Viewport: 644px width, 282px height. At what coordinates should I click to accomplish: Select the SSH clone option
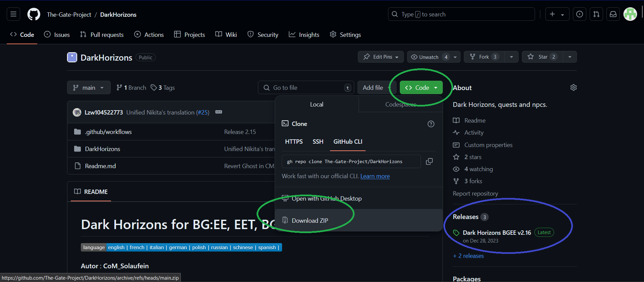pyautogui.click(x=318, y=142)
